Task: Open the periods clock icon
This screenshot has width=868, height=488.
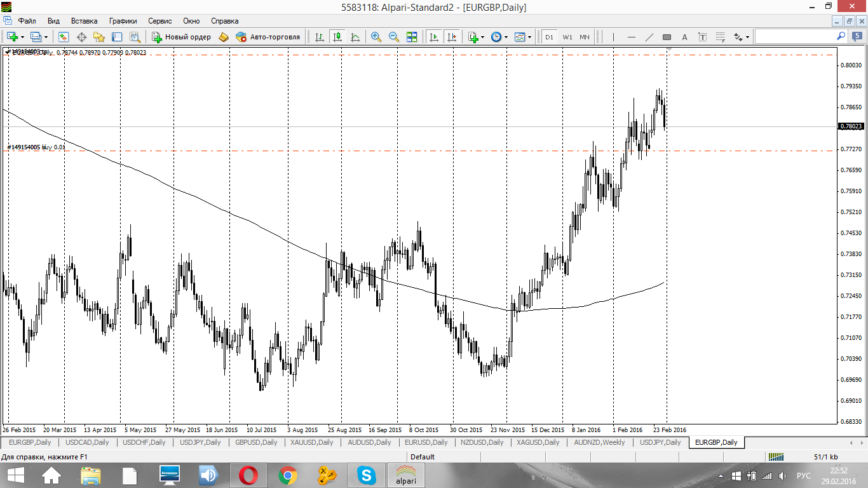Action: (496, 37)
